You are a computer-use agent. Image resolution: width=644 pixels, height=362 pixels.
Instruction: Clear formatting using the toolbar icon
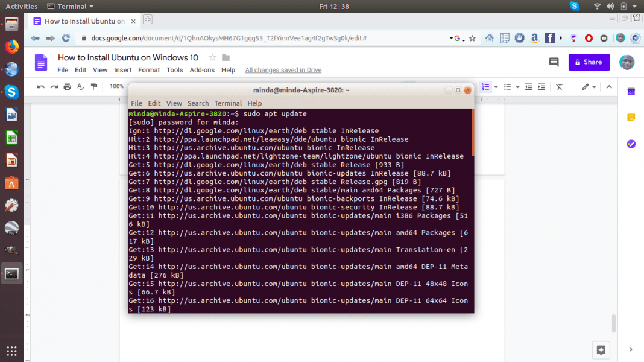click(x=558, y=87)
